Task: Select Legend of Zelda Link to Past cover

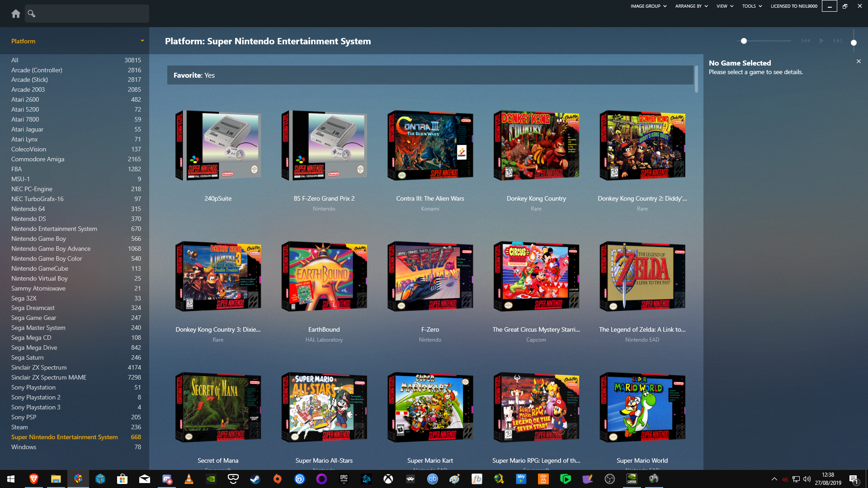Action: 642,277
